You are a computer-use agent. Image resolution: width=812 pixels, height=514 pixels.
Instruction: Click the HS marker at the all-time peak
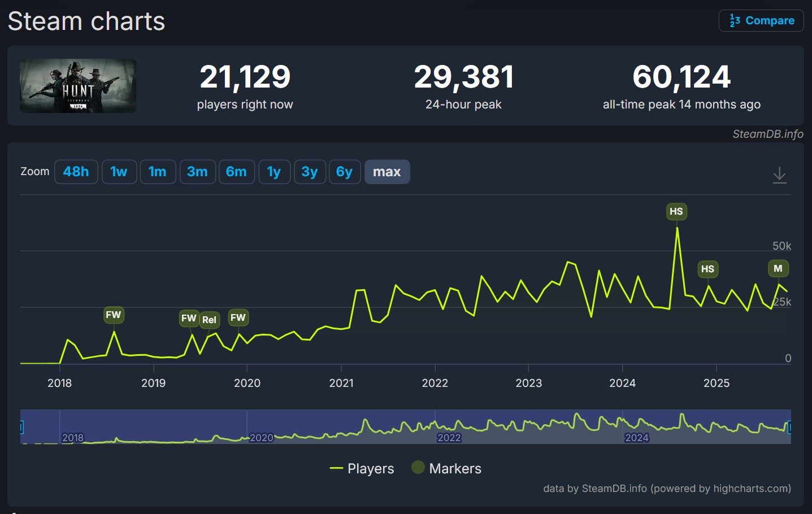click(x=676, y=211)
